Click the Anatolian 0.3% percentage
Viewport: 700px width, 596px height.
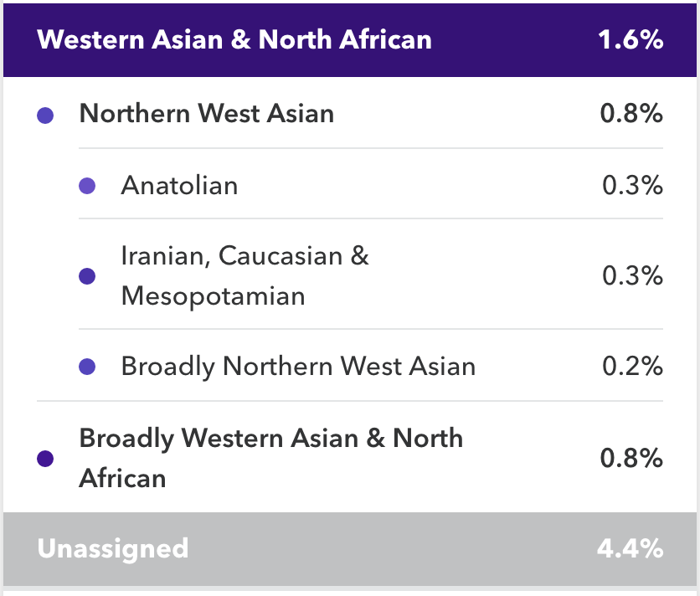[x=632, y=185]
